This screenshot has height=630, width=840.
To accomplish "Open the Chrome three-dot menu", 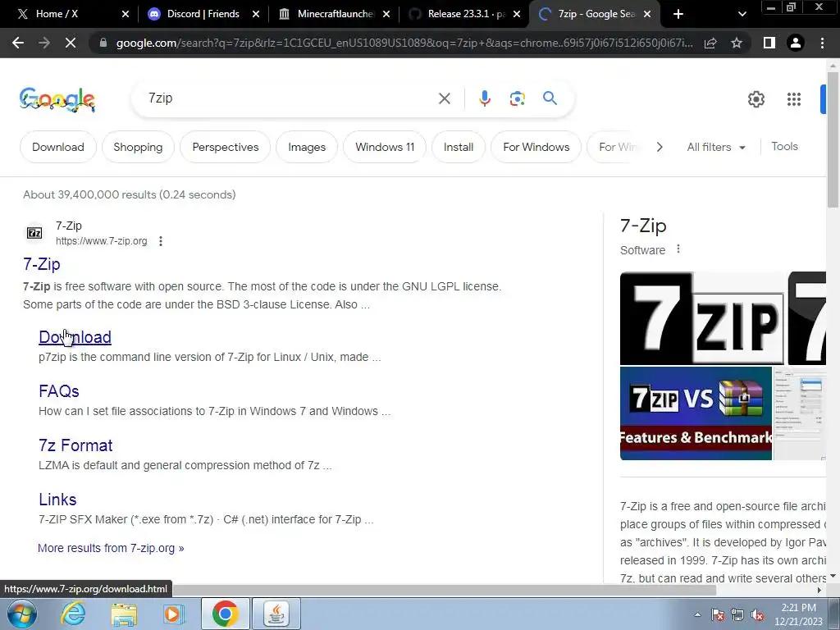I will pyautogui.click(x=822, y=43).
